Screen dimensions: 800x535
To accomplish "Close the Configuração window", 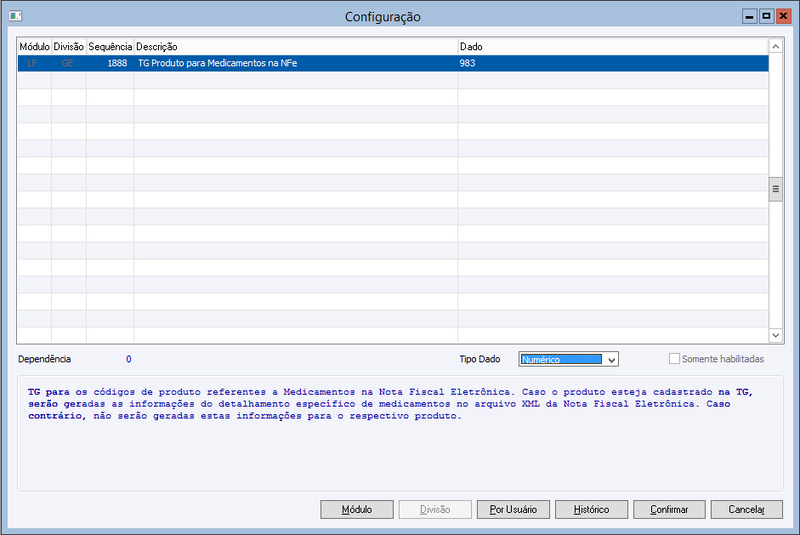I will 783,16.
